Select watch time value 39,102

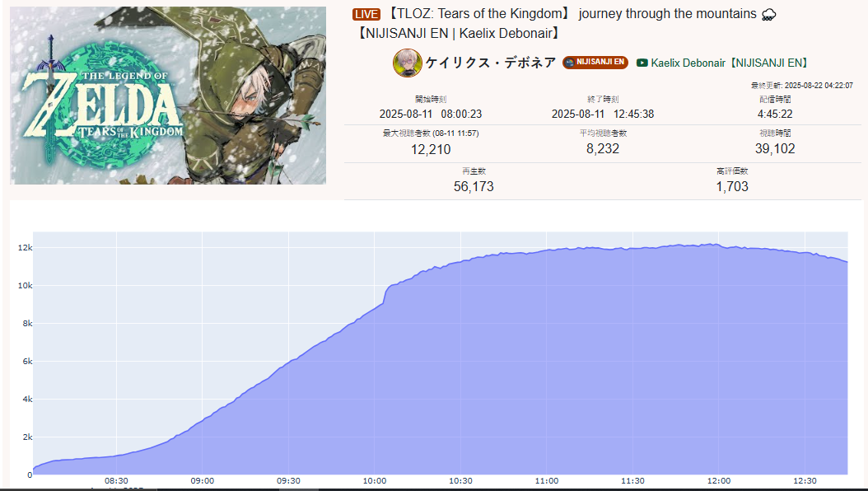(x=775, y=149)
